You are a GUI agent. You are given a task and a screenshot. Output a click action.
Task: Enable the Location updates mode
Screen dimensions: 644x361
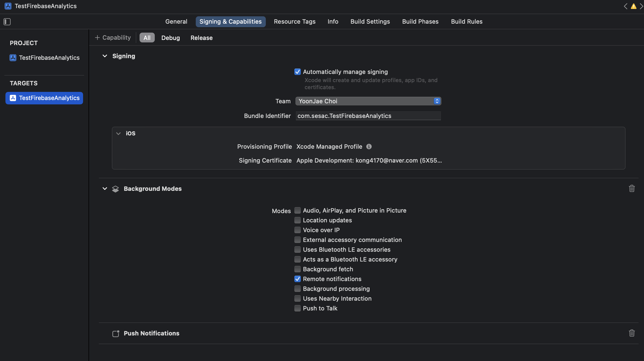(298, 220)
